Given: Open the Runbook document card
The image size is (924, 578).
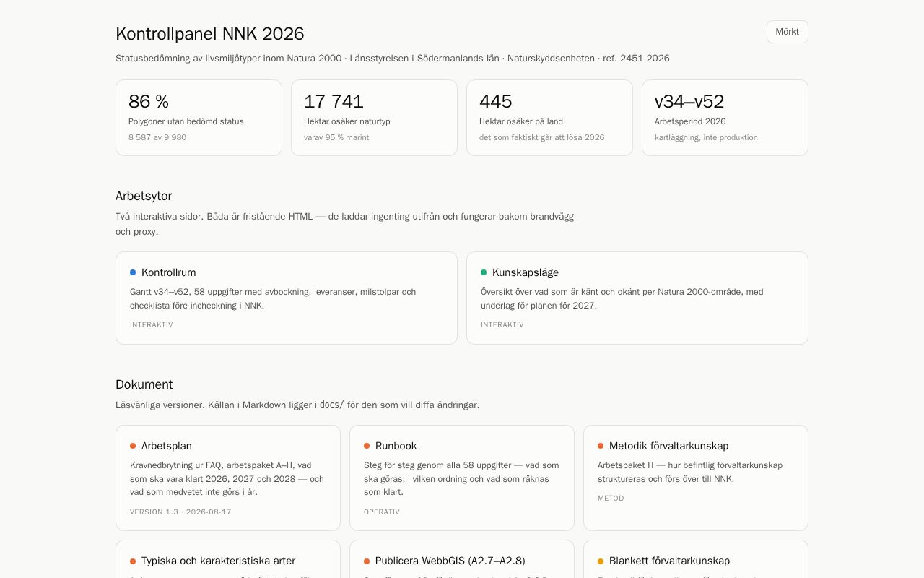Looking at the screenshot, I should 462,478.
